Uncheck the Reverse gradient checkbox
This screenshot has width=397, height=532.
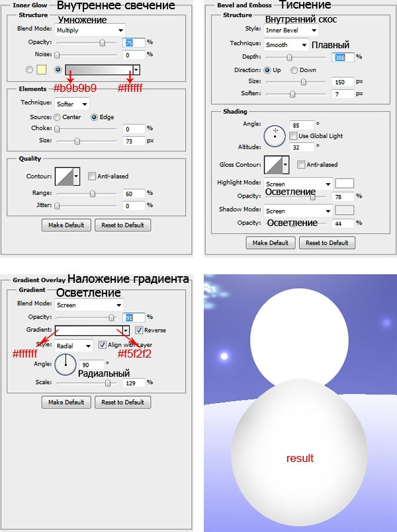[139, 330]
